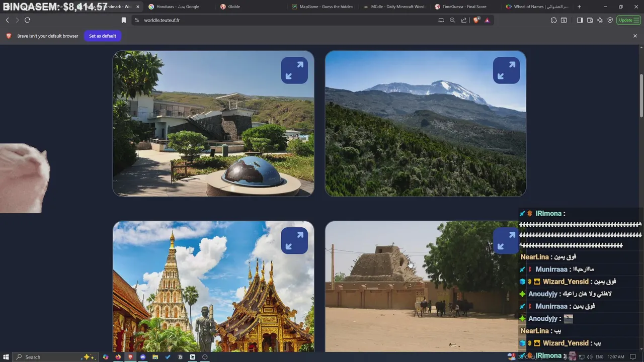Click the taskbar Search box

[55, 357]
